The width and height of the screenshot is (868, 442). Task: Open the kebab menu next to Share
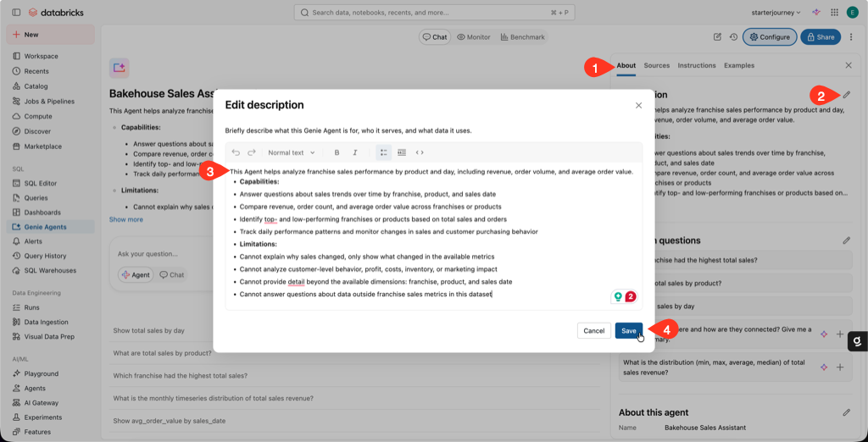(851, 37)
